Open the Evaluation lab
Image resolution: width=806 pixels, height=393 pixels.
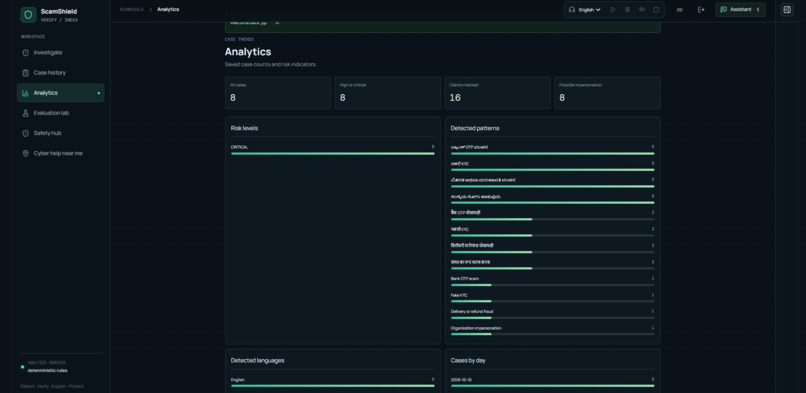tap(61, 113)
